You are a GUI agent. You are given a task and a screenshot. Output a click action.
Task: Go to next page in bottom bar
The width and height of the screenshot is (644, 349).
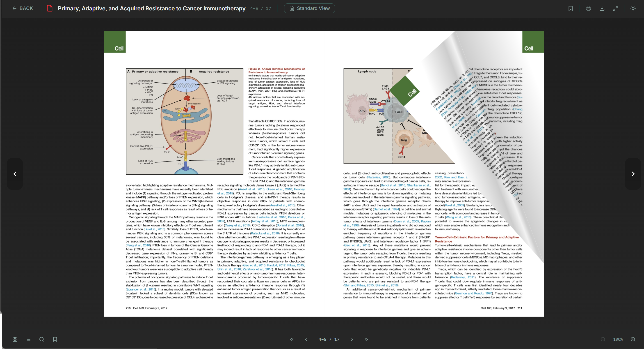point(352,339)
